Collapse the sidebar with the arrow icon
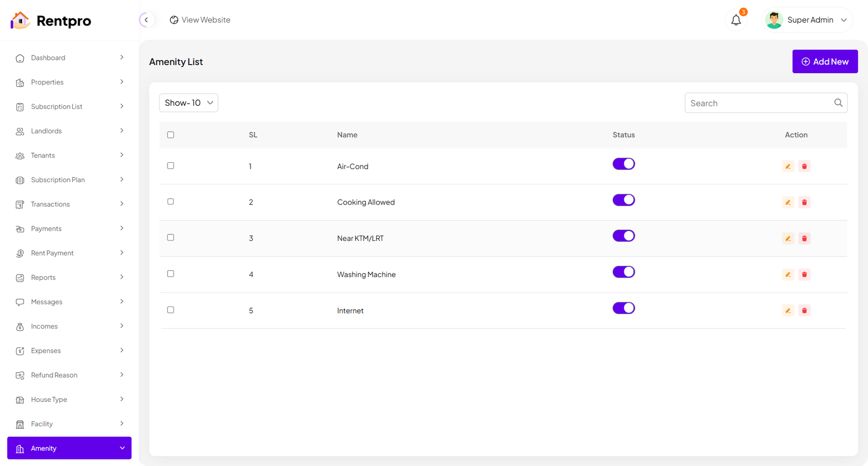 pos(146,20)
